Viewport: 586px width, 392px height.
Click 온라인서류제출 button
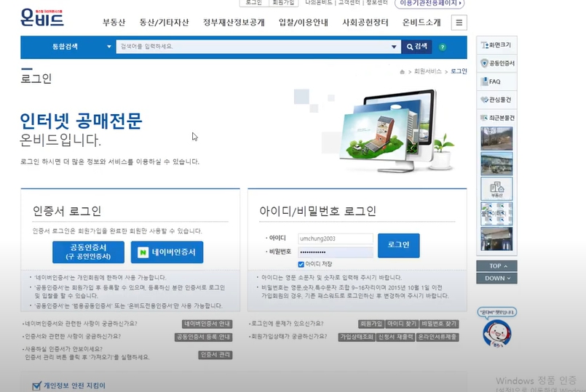(437, 337)
